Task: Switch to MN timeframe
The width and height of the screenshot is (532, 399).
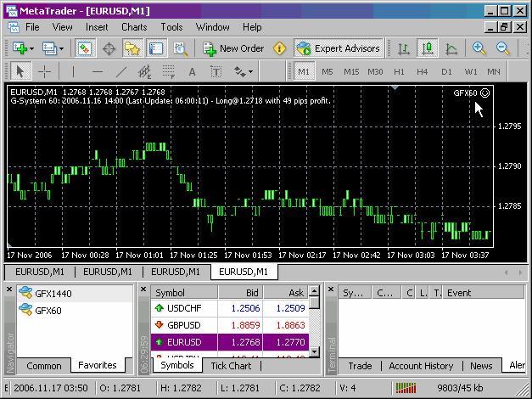Action: [494, 71]
